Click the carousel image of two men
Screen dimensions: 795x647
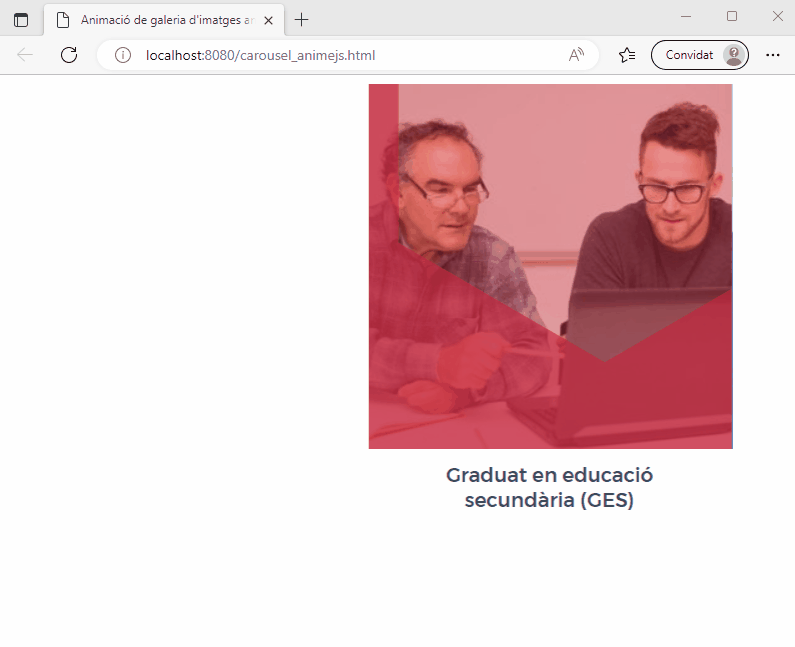pyautogui.click(x=551, y=266)
